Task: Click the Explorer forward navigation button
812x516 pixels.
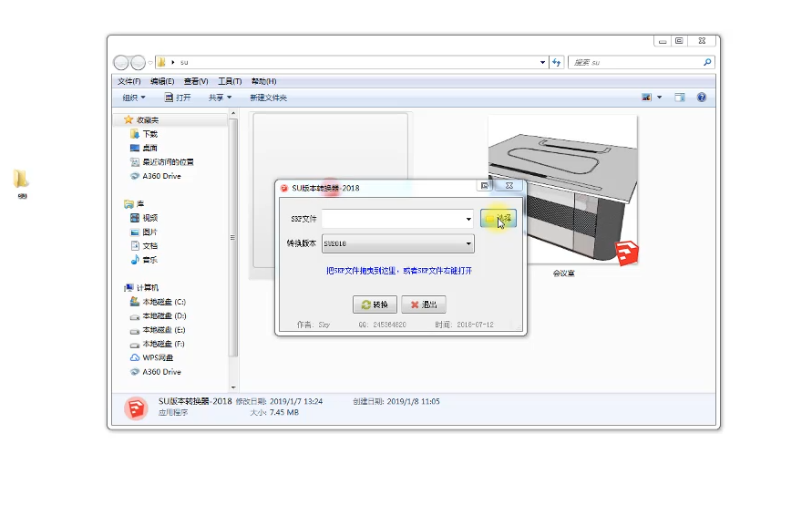Action: (138, 63)
